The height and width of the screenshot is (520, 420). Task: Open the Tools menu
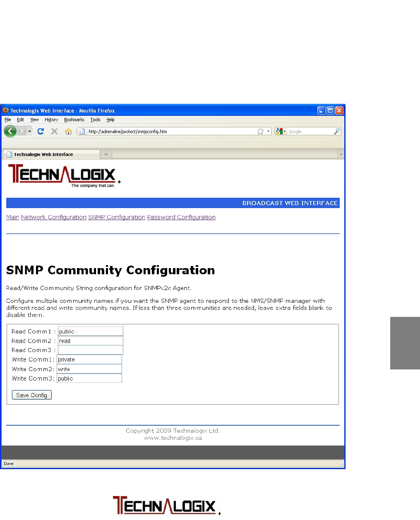coord(95,120)
